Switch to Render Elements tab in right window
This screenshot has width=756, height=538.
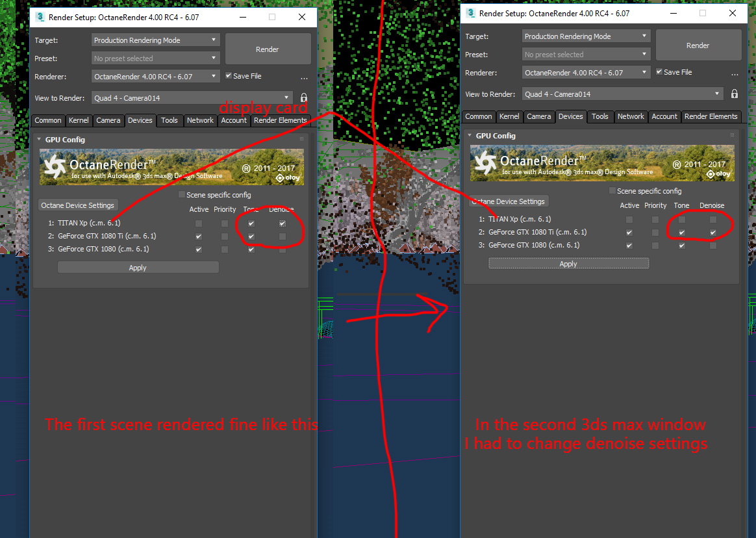click(x=711, y=117)
